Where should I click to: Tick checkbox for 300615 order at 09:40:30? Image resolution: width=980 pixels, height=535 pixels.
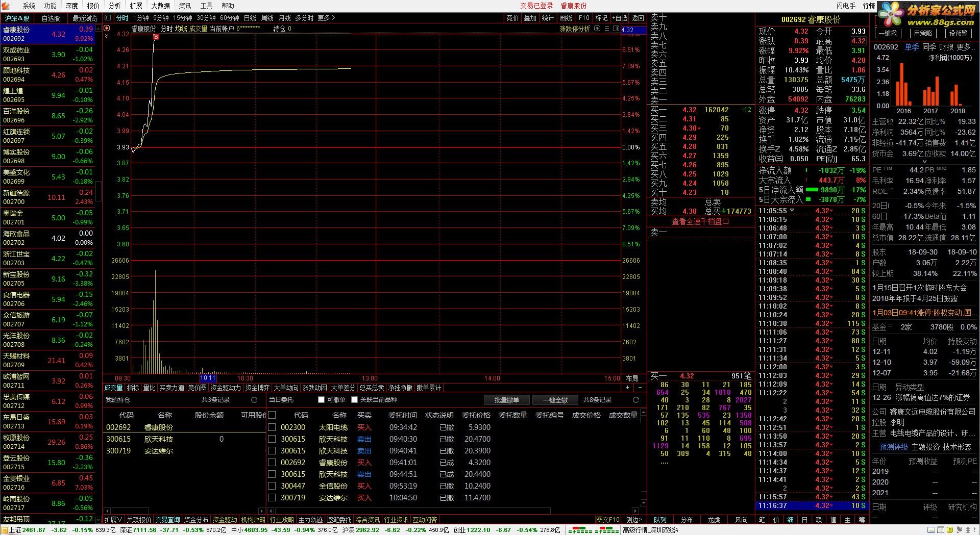tap(272, 439)
